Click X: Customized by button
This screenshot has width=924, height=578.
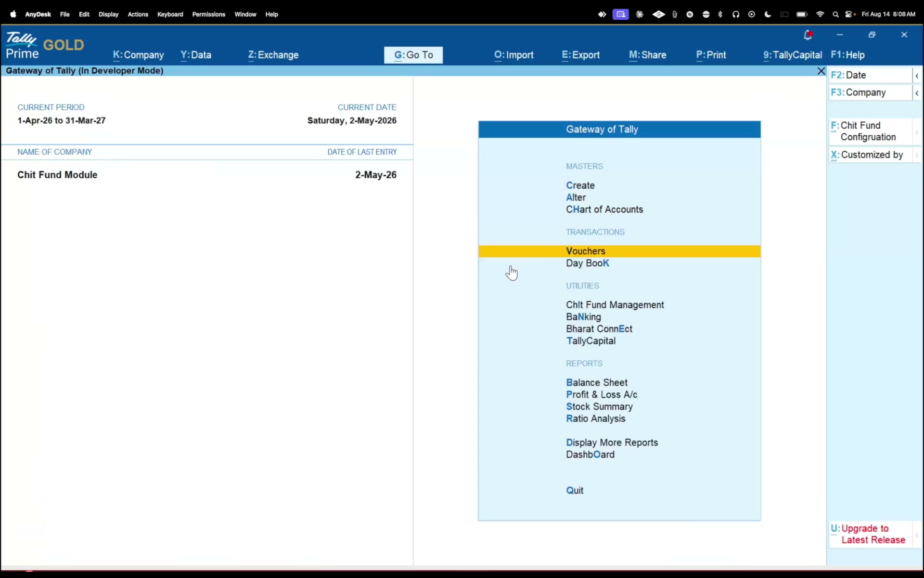[x=870, y=155]
